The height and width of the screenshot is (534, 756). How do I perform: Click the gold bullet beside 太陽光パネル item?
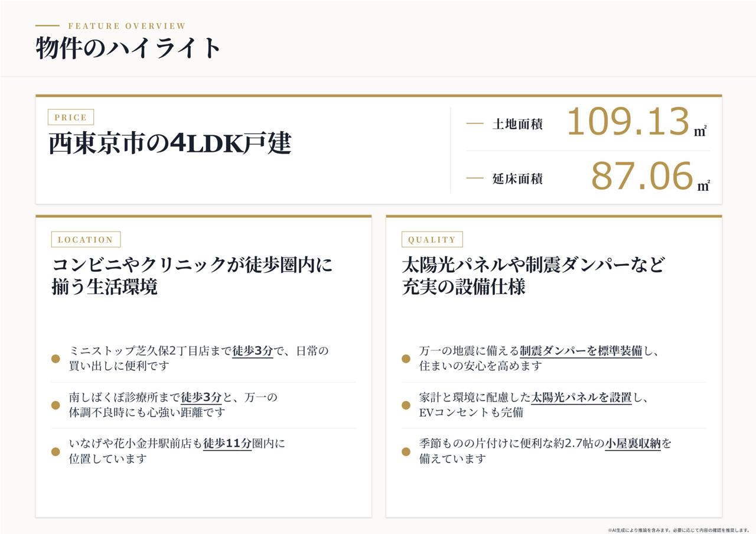(x=406, y=405)
